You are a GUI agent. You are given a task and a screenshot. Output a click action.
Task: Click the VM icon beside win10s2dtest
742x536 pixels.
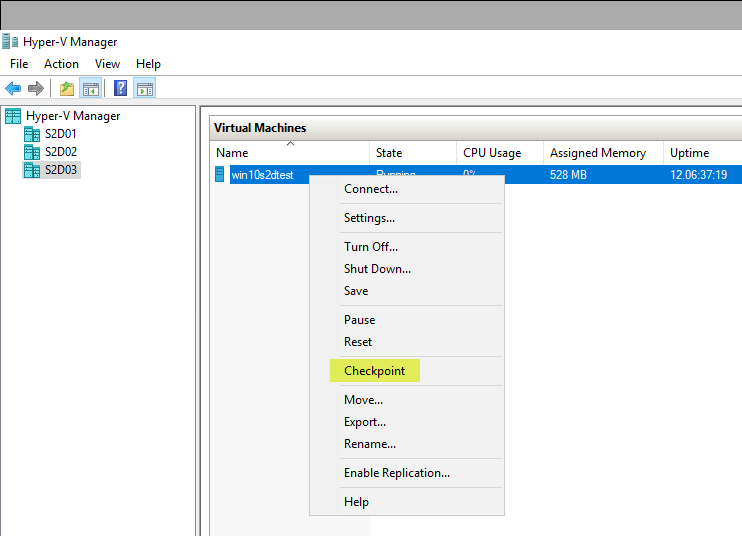[x=220, y=175]
